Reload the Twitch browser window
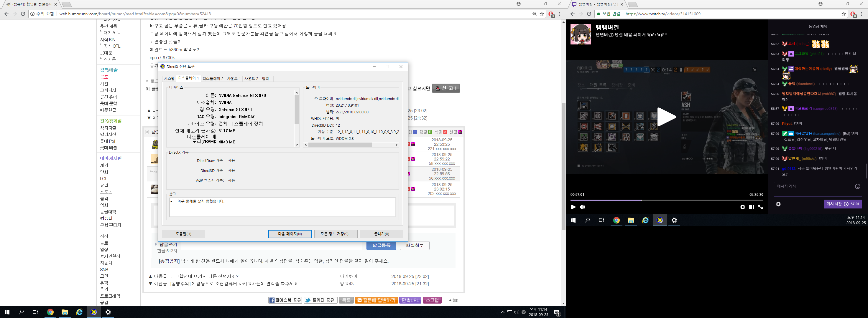The image size is (868, 318). (x=589, y=14)
